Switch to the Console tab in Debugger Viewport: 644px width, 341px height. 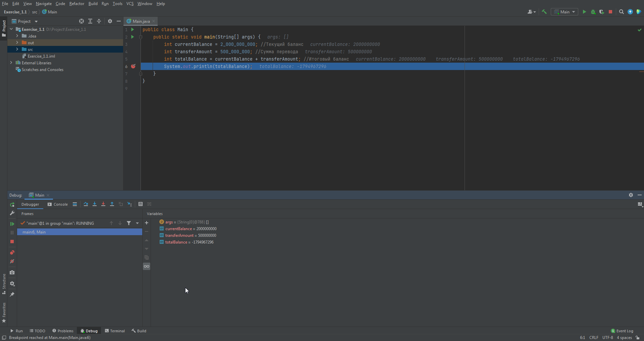pos(60,204)
